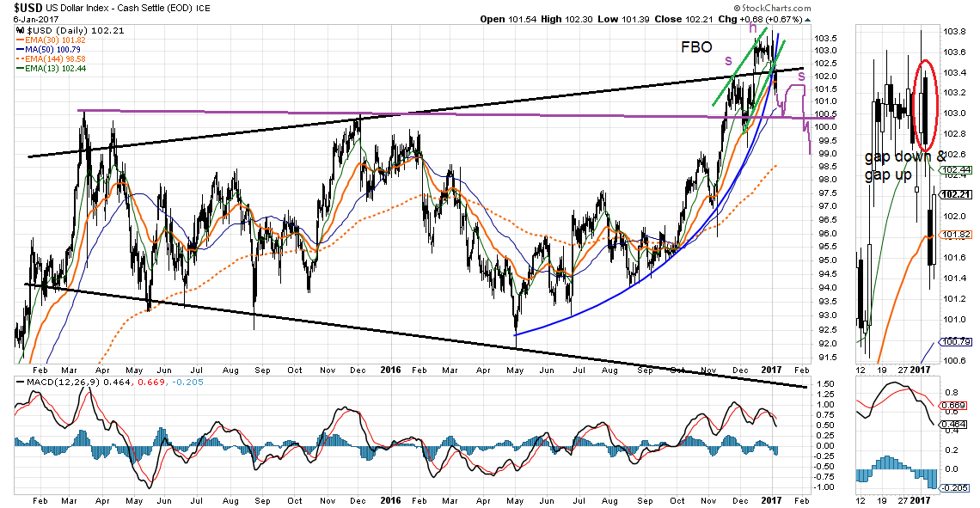Click "2016" on the price chart time axis
980x508 pixels.
tap(390, 370)
